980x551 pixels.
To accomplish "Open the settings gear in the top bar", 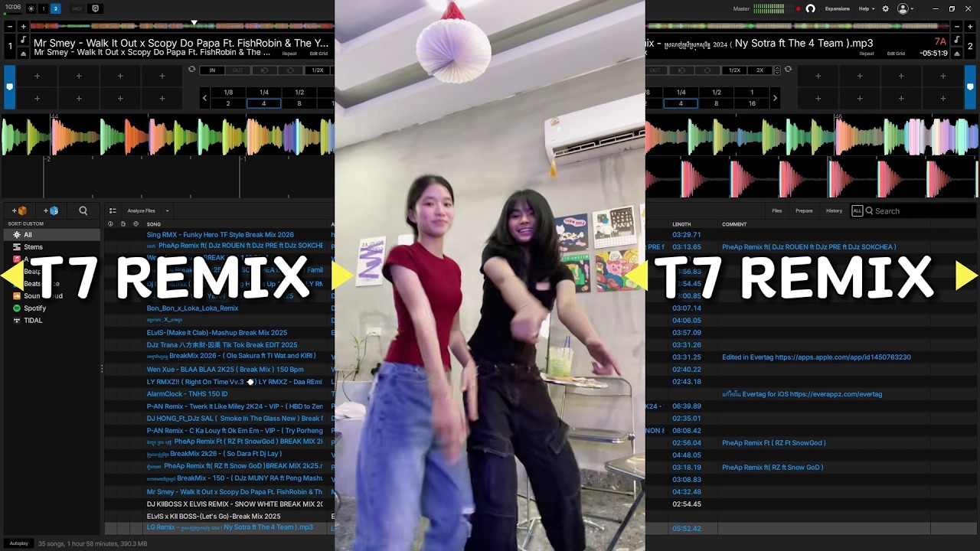I will pyautogui.click(x=886, y=8).
